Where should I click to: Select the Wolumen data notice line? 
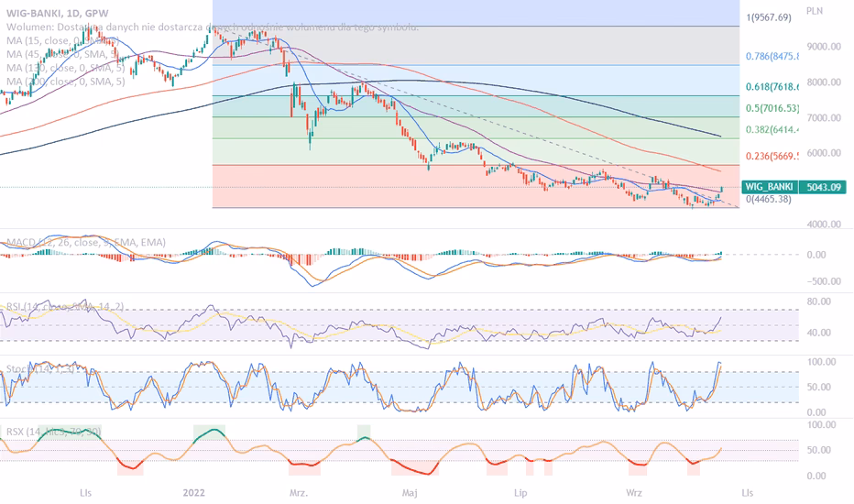point(213,27)
